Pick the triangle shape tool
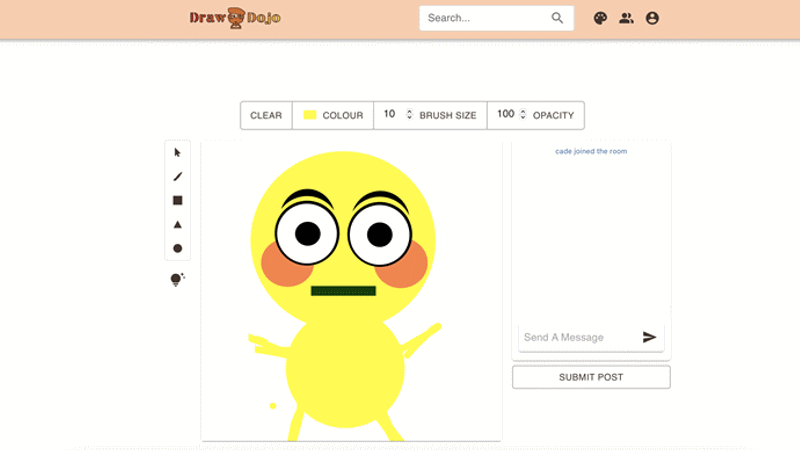Viewport: 800px width, 450px height. pos(178,224)
